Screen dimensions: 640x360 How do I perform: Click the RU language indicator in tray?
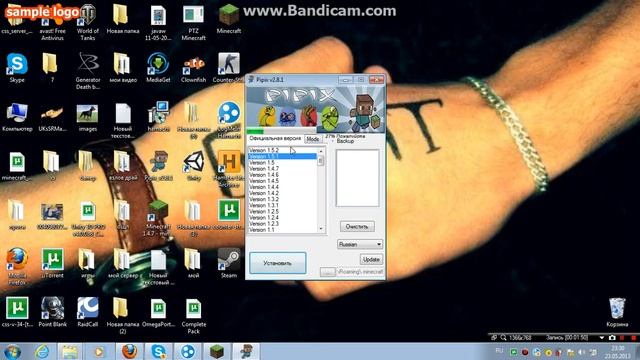[499, 351]
